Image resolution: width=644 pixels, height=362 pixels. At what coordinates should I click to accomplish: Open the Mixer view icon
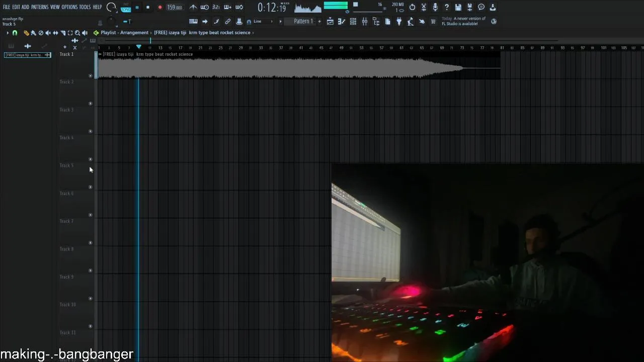(364, 22)
